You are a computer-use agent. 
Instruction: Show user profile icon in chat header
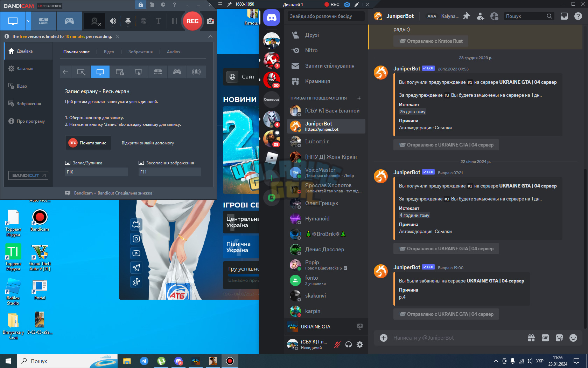494,16
